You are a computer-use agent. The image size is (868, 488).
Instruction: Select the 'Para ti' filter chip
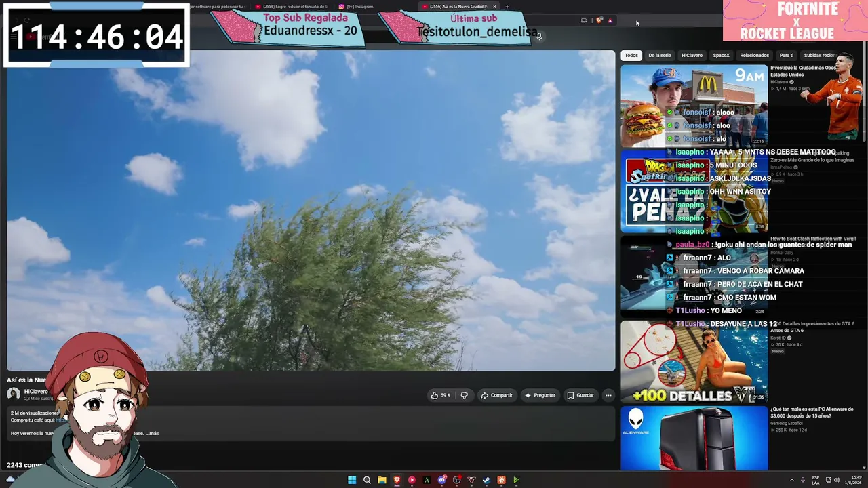point(787,55)
